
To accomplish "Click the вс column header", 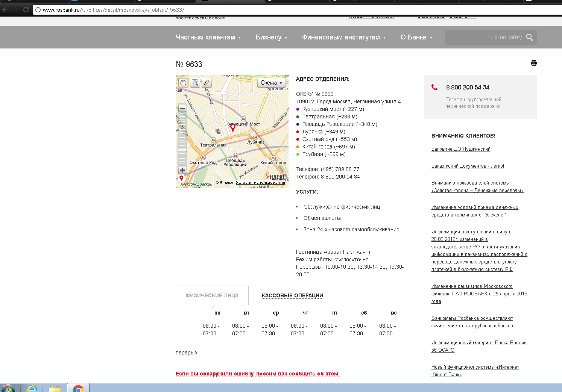I will pyautogui.click(x=394, y=313).
